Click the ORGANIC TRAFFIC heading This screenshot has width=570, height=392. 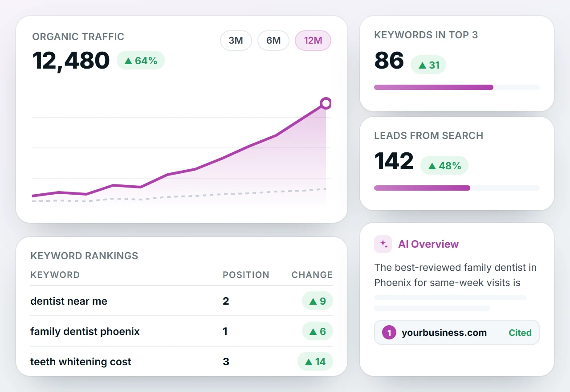pos(78,37)
